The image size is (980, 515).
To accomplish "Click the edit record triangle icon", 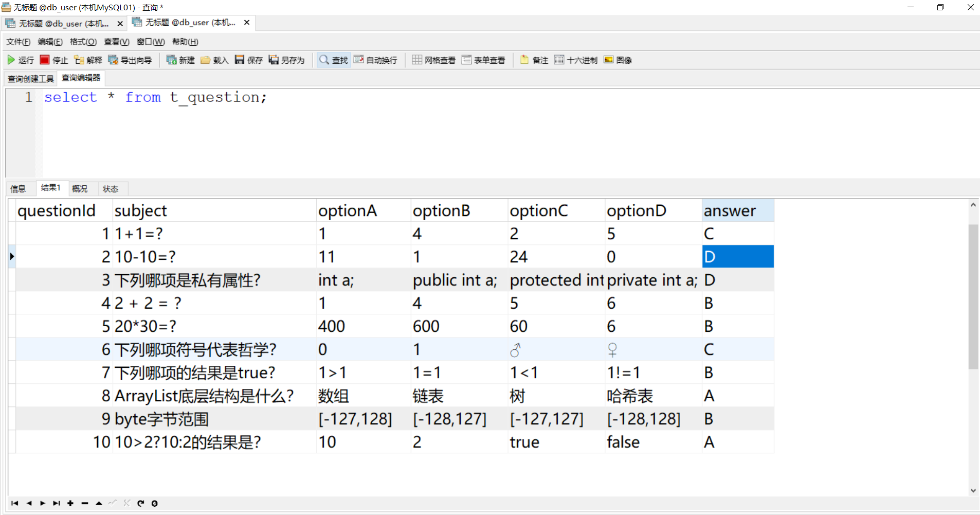I will click(99, 503).
